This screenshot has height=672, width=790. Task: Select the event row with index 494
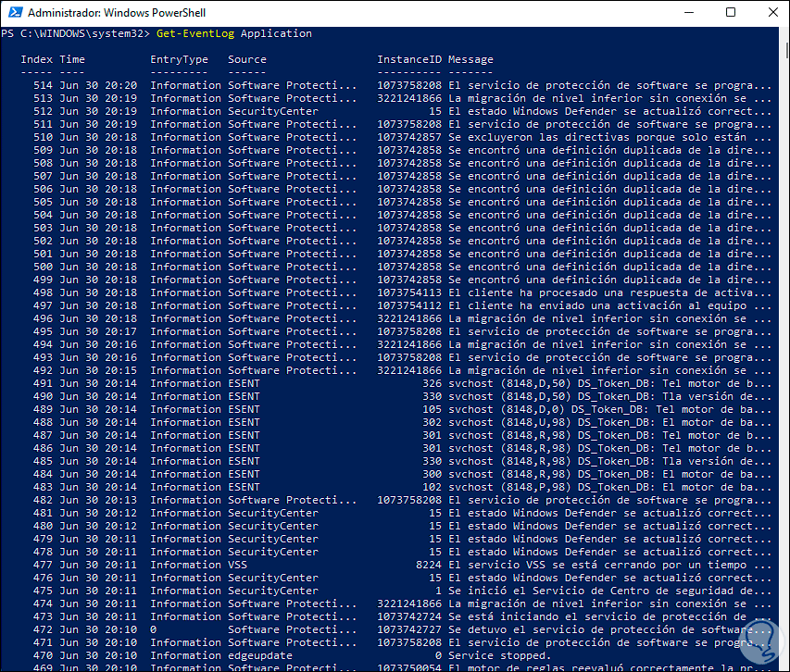[402, 345]
